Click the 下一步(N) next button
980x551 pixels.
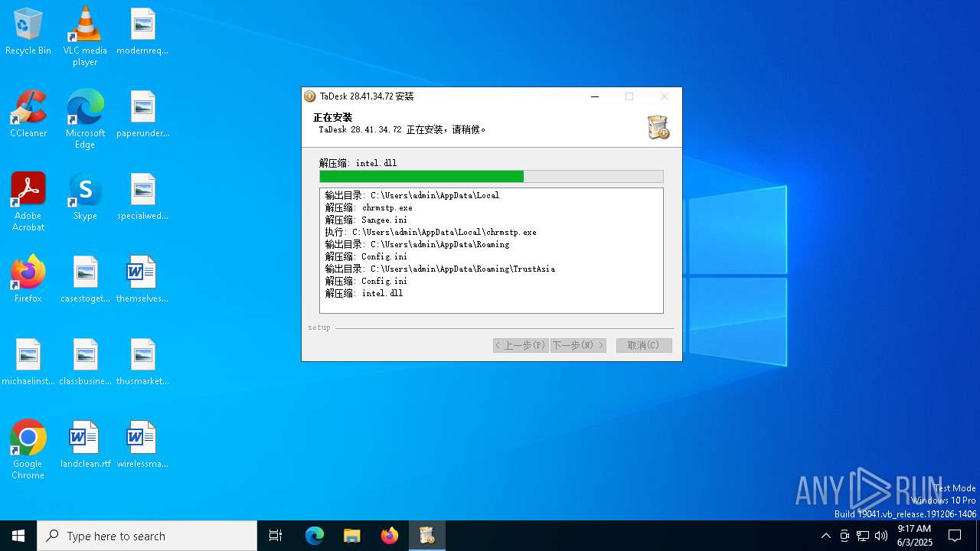[x=578, y=345]
